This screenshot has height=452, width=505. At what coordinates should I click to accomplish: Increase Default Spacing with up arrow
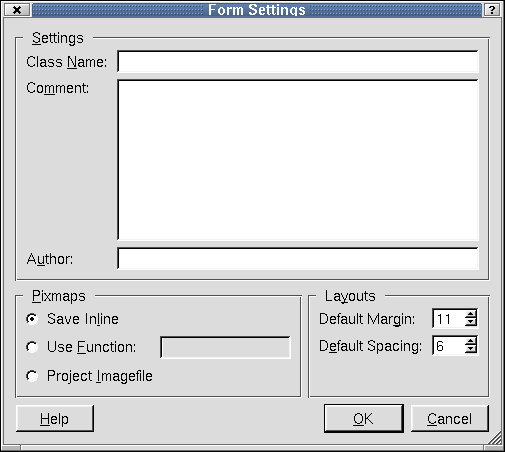tap(471, 341)
